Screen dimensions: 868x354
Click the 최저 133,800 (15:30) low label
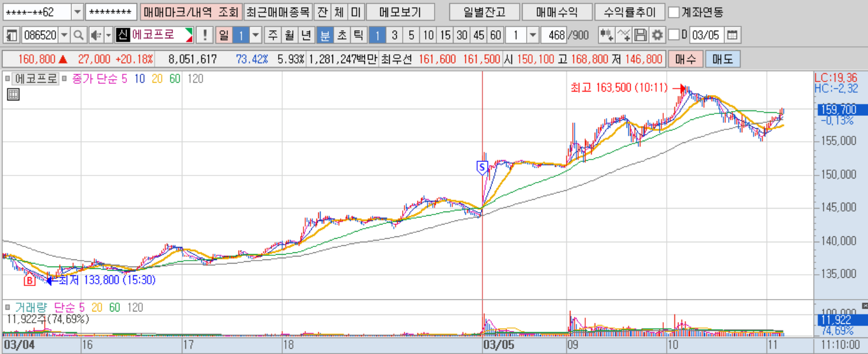(107, 280)
